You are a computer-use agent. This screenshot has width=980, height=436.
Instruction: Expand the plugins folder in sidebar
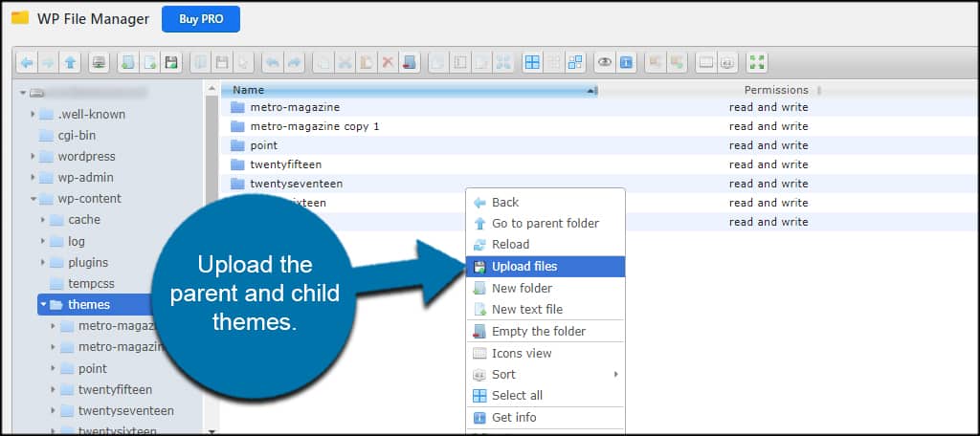click(x=44, y=263)
